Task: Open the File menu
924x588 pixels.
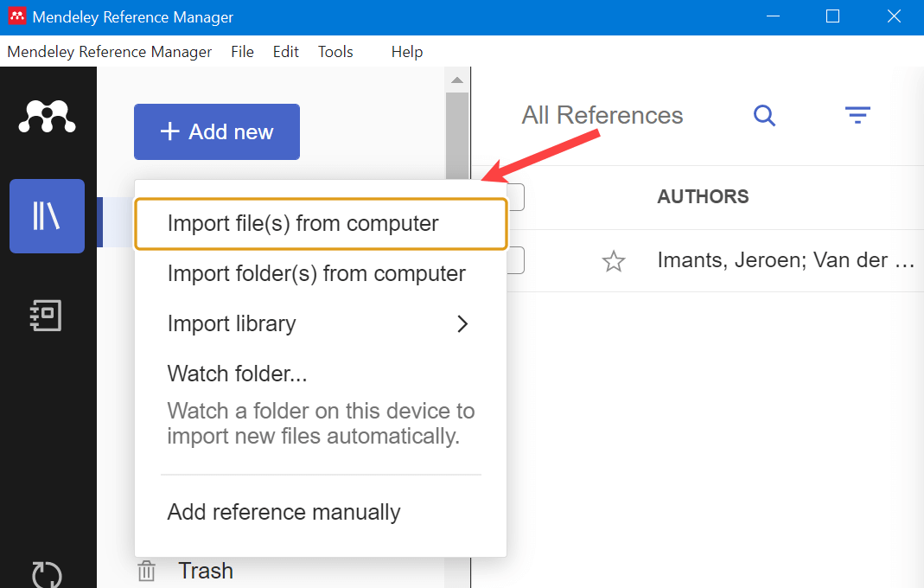Action: tap(242, 52)
